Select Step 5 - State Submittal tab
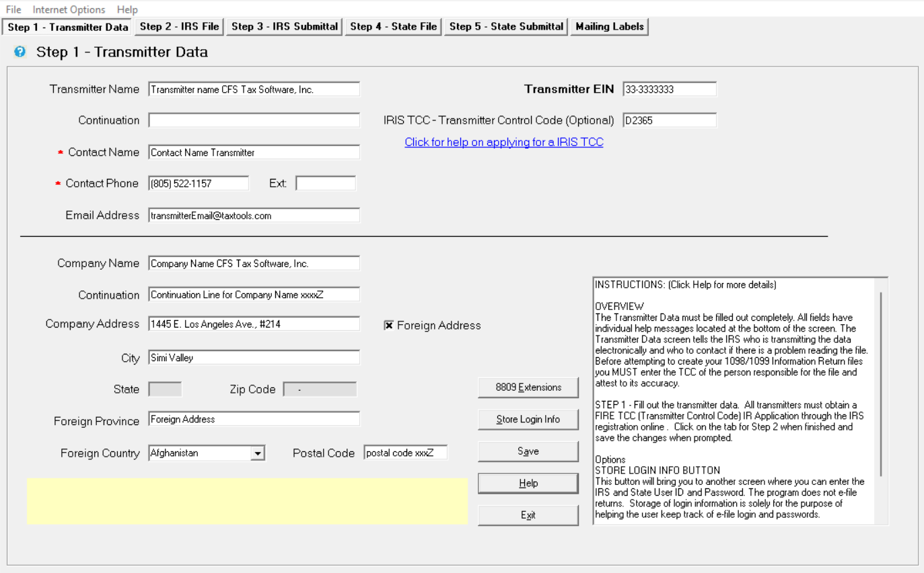The width and height of the screenshot is (924, 573). (506, 27)
